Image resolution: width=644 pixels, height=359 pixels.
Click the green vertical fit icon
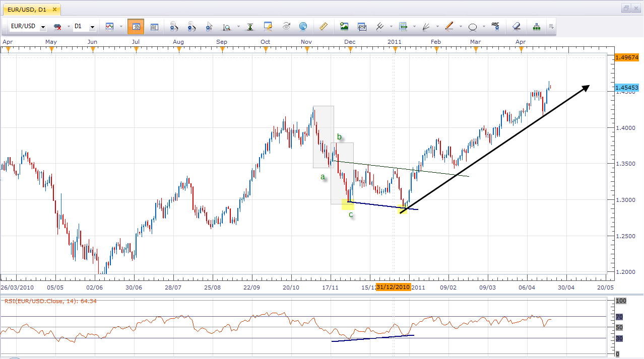click(x=250, y=27)
